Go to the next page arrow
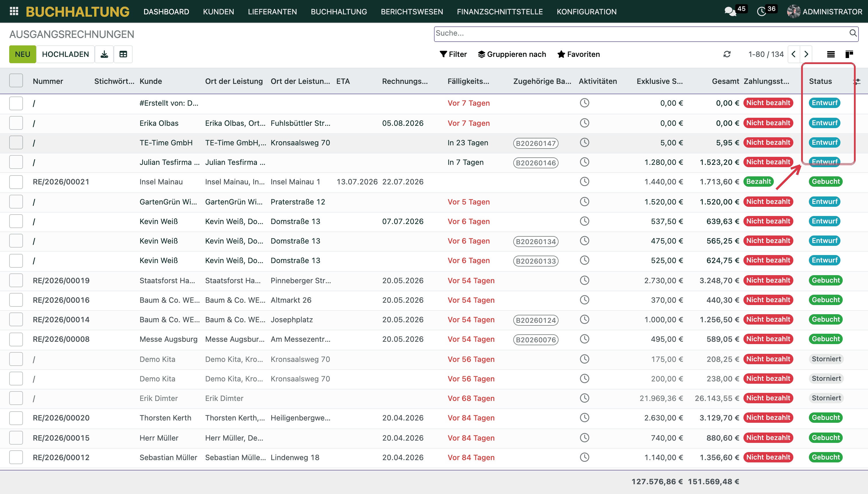 (x=806, y=54)
